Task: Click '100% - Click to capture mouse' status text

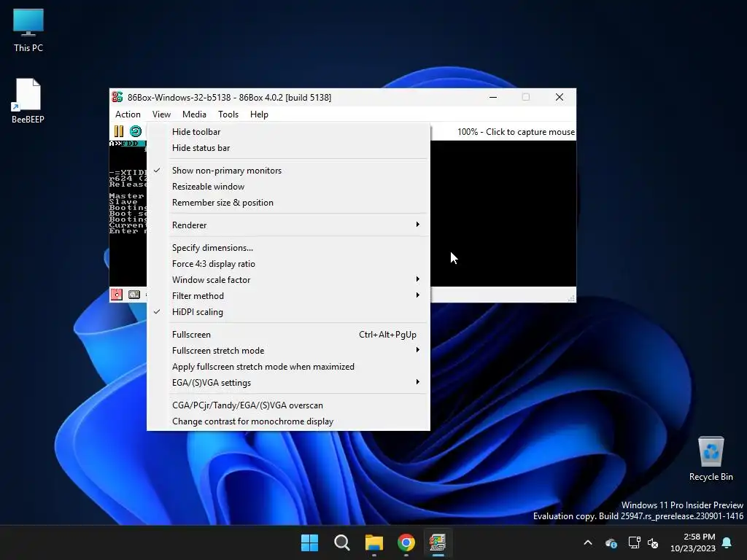Action: point(516,132)
